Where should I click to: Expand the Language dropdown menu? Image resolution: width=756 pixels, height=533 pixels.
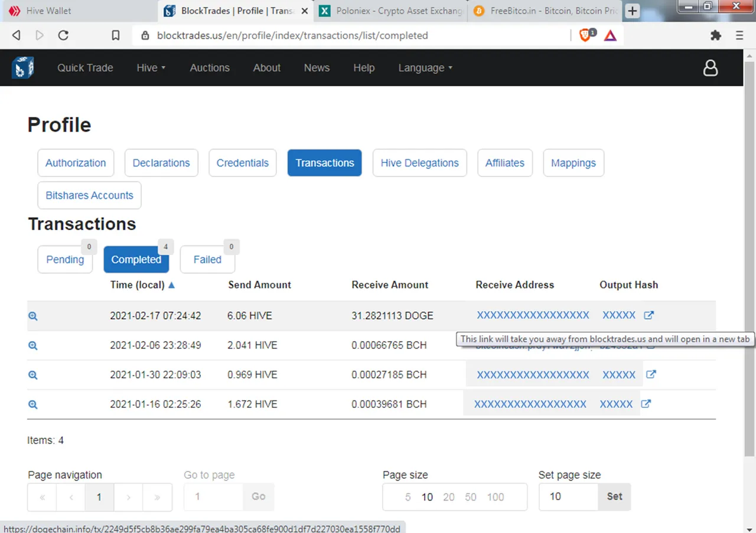point(425,68)
